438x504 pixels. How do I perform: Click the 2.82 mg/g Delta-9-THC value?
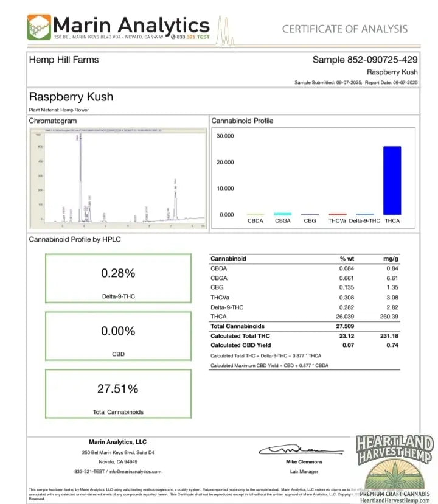click(x=392, y=307)
